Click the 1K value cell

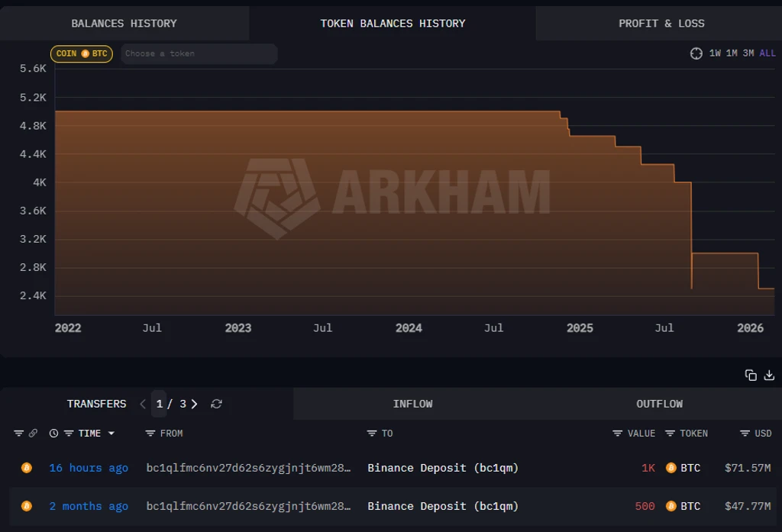648,468
